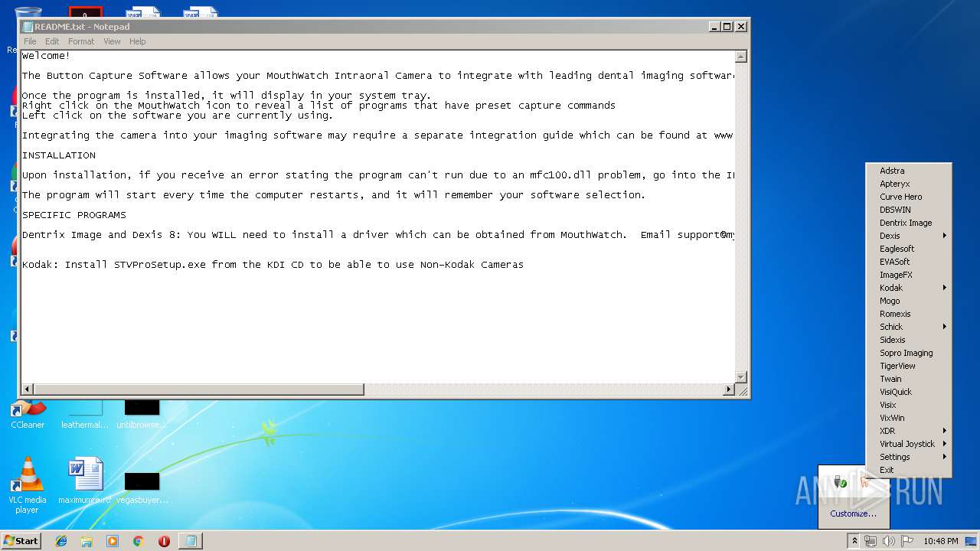Collapse the hidden tray icons arrow
Viewport: 980px width, 551px height.
854,541
